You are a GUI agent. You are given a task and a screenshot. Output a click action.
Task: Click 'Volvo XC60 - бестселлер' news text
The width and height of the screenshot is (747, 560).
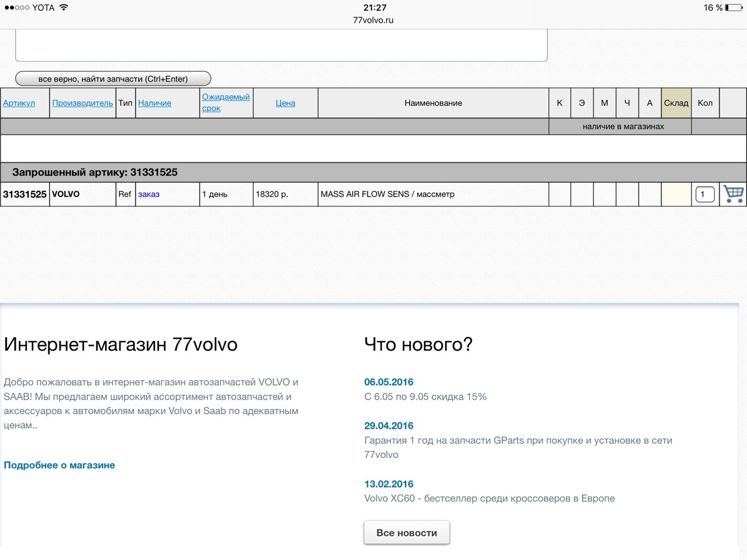pyautogui.click(x=490, y=498)
